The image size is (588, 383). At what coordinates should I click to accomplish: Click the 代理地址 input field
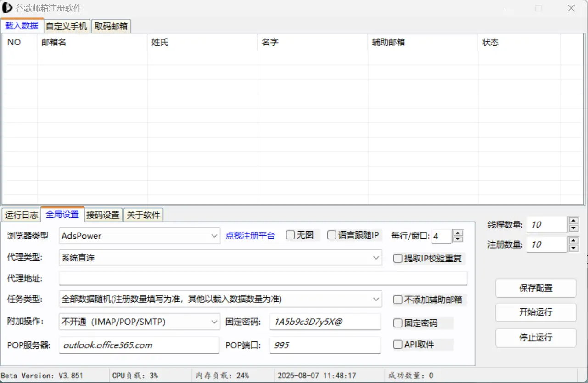click(263, 278)
